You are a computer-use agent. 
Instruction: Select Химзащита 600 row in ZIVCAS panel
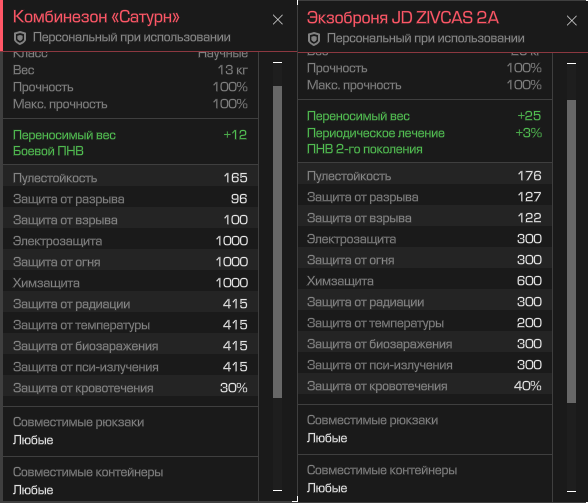(425, 281)
